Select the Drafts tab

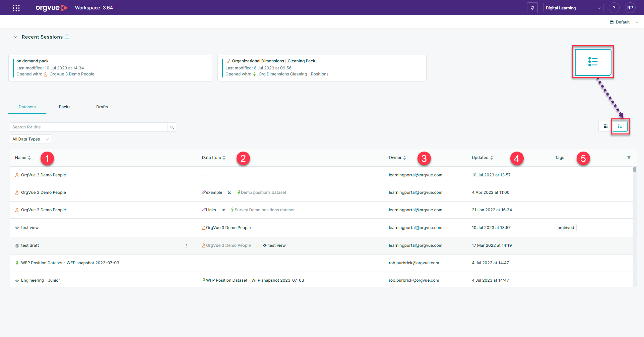(x=102, y=107)
